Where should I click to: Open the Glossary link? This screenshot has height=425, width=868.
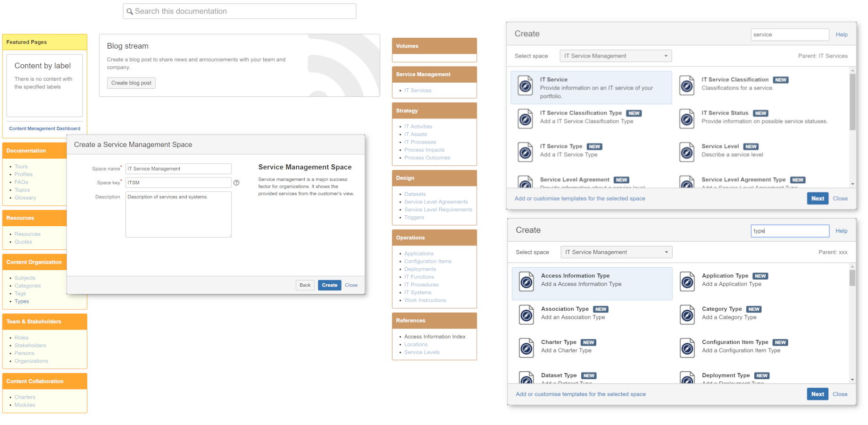(25, 198)
